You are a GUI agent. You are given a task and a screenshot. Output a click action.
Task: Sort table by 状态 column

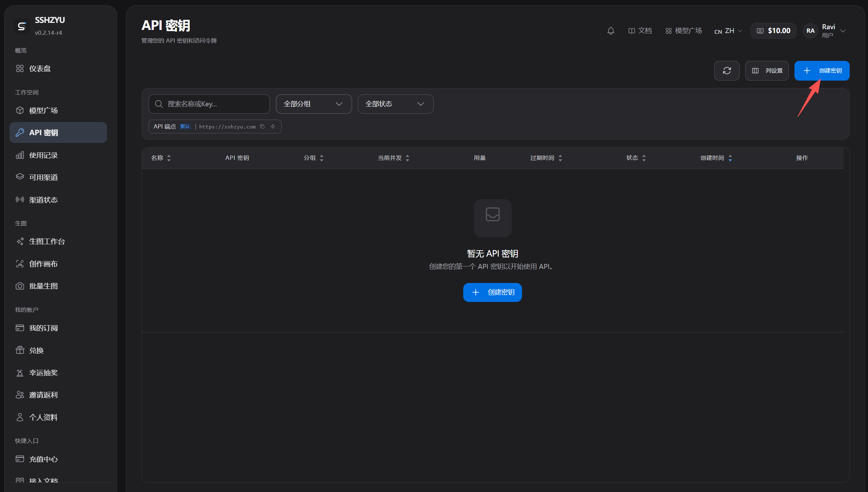(x=636, y=158)
